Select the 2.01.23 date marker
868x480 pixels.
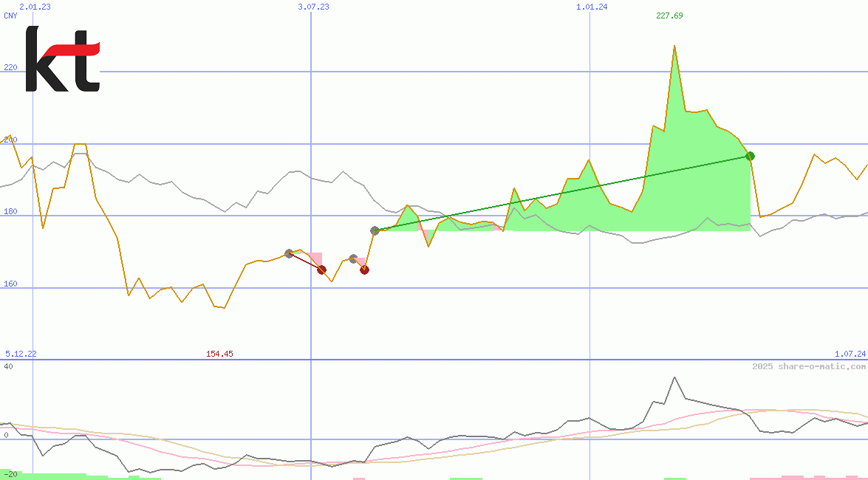[x=35, y=7]
